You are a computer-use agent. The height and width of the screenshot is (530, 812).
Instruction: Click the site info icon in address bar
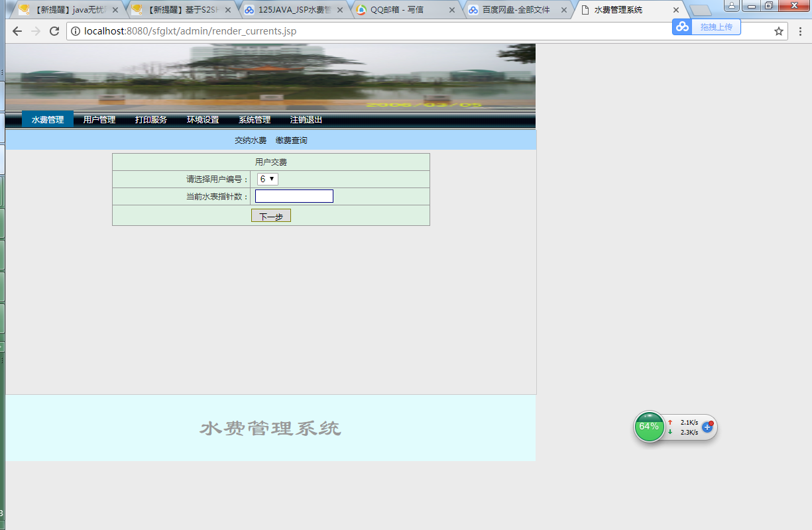[76, 31]
